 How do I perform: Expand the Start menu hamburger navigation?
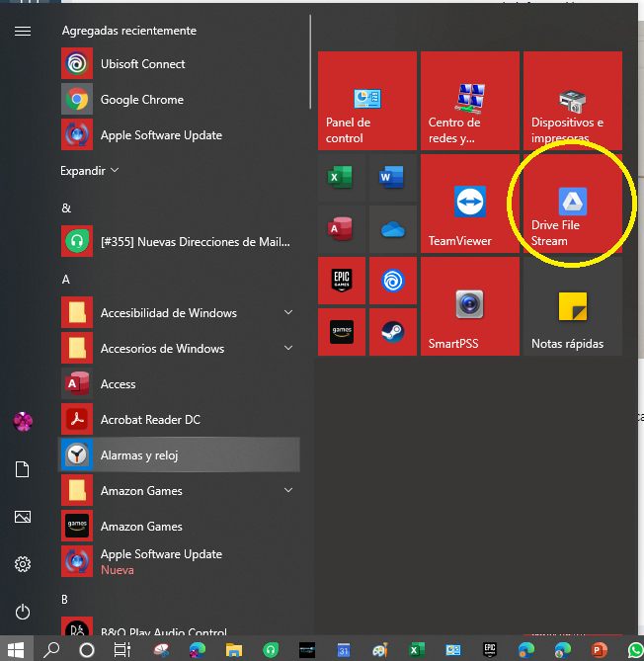pyautogui.click(x=23, y=31)
